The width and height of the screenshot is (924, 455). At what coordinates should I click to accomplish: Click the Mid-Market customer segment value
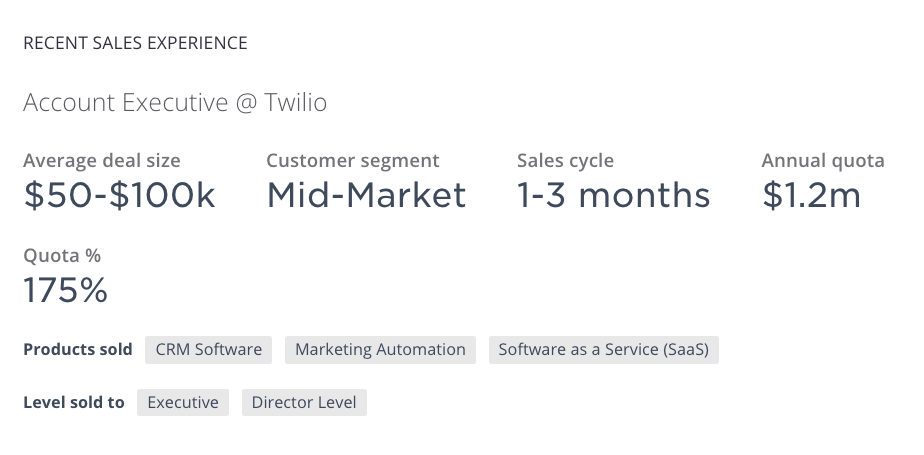coord(367,195)
